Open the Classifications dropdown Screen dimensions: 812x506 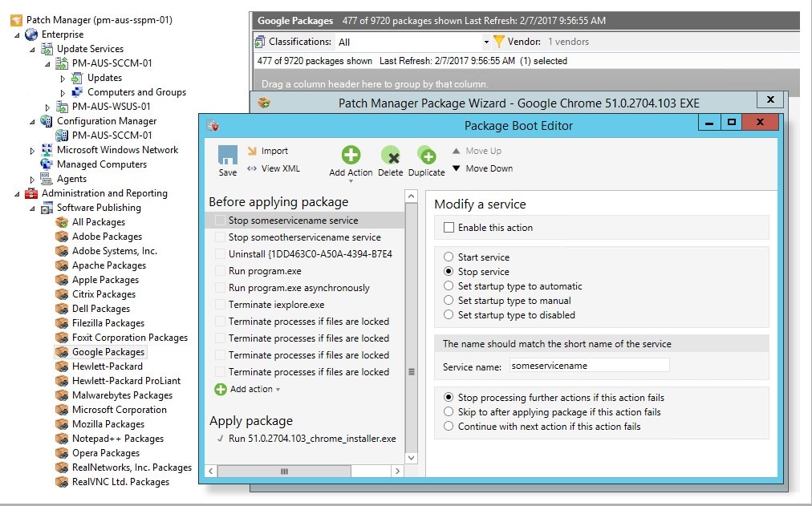485,42
